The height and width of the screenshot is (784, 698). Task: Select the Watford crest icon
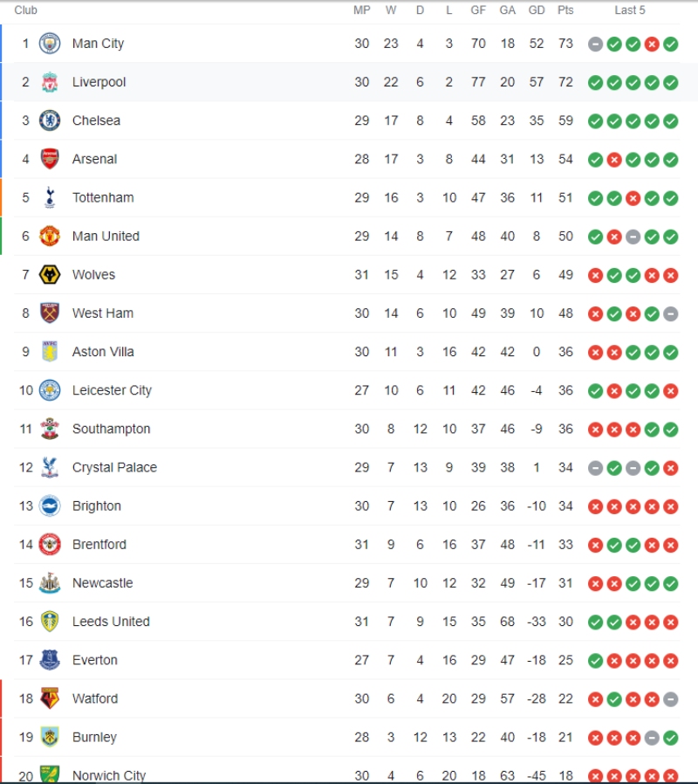coord(50,698)
